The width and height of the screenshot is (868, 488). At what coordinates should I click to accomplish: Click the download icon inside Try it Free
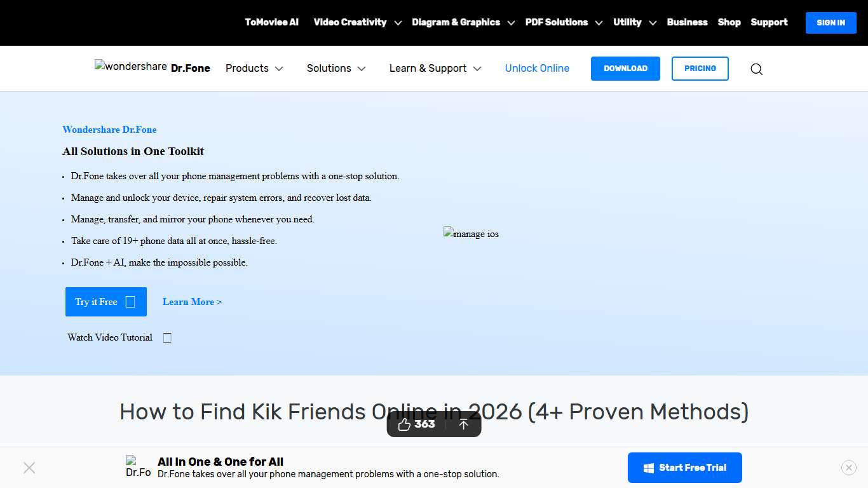[132, 302]
